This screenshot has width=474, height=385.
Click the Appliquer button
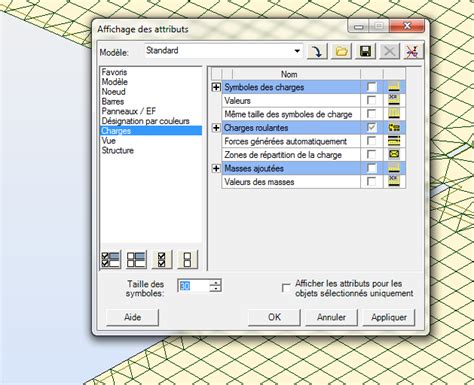(389, 317)
